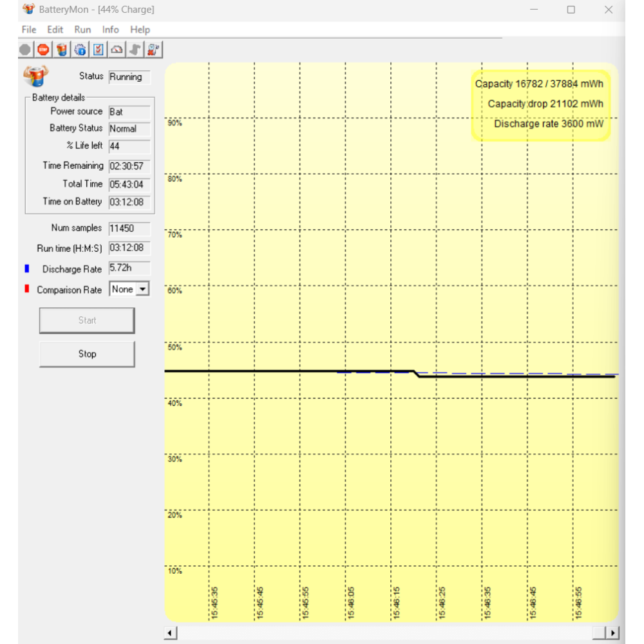Click the speedometer gauge toolbar icon
Screen dimensions: 644x644
pyautogui.click(x=117, y=49)
